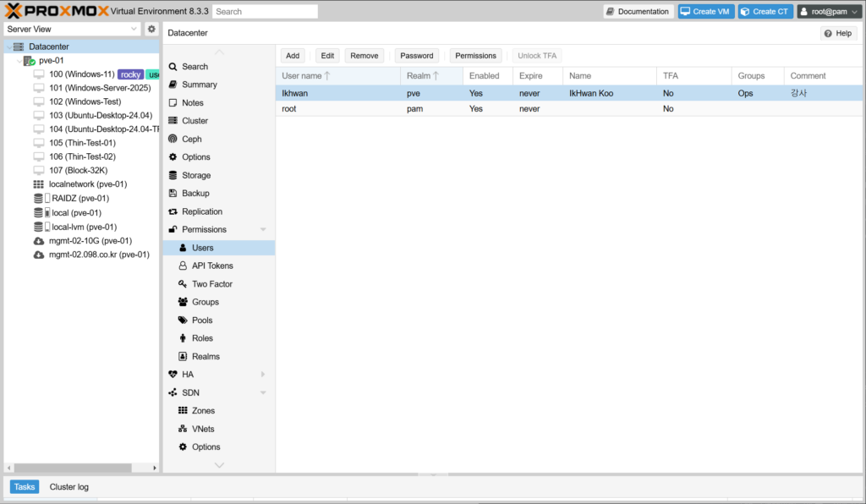The height and width of the screenshot is (504, 866).
Task: Open Realms configuration
Action: pyautogui.click(x=206, y=357)
